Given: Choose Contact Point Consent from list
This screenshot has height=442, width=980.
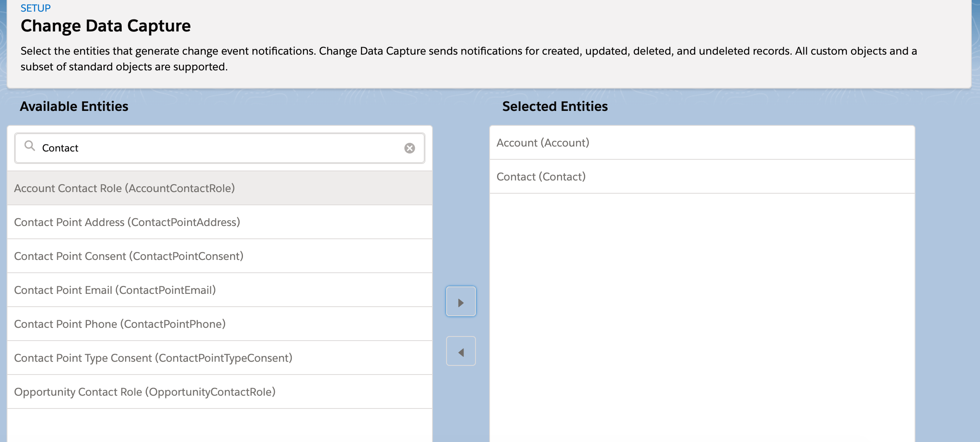Looking at the screenshot, I should (x=129, y=256).
